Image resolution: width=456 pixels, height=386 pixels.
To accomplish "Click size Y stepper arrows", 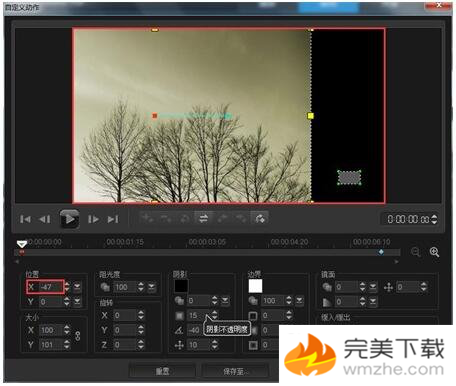I will pyautogui.click(x=67, y=345).
